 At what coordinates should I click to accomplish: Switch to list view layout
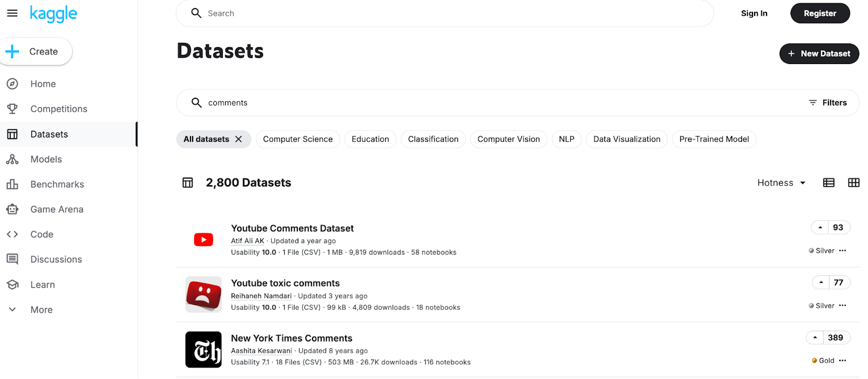click(829, 183)
